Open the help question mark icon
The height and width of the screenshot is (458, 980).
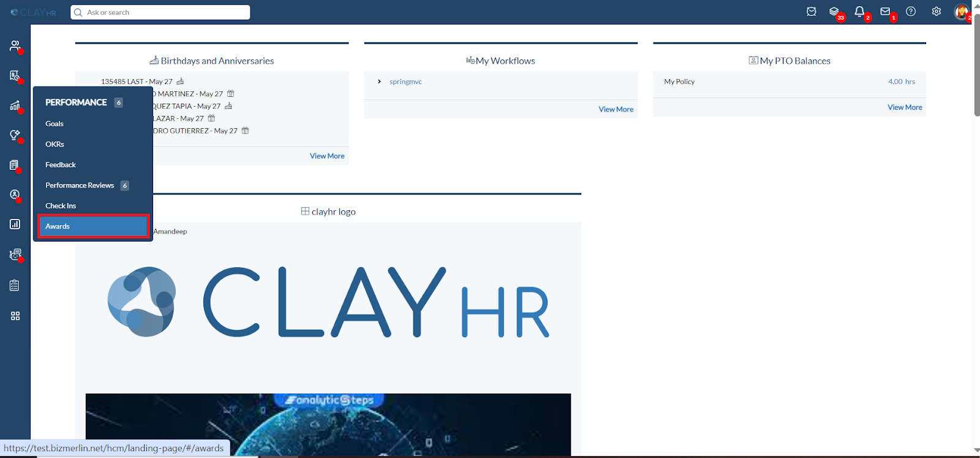pos(911,12)
